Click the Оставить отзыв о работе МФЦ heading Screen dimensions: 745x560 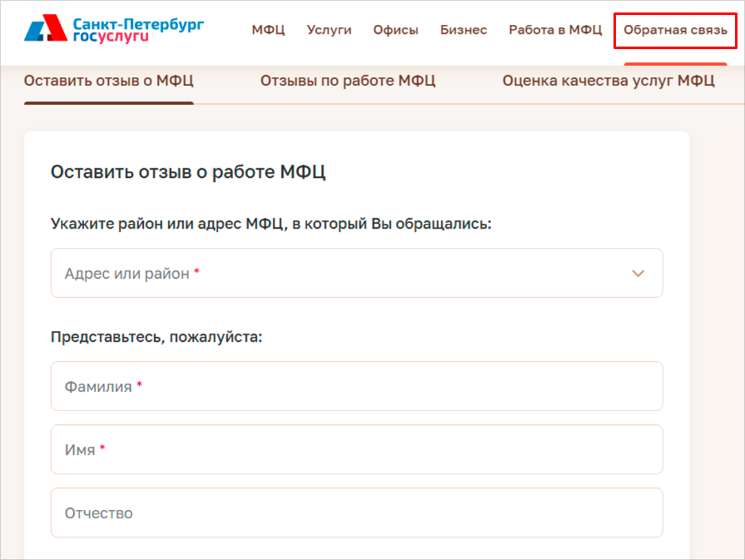pyautogui.click(x=188, y=172)
